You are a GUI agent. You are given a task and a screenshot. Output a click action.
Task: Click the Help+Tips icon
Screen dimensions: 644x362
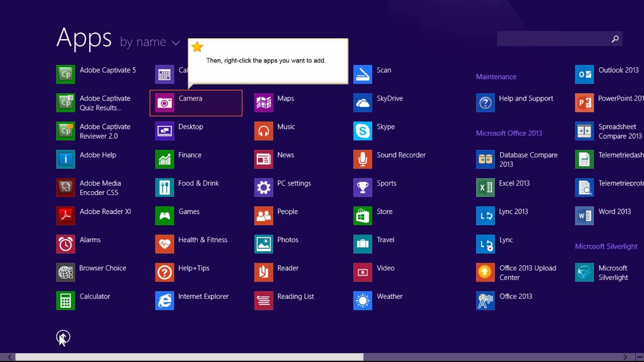coord(165,272)
